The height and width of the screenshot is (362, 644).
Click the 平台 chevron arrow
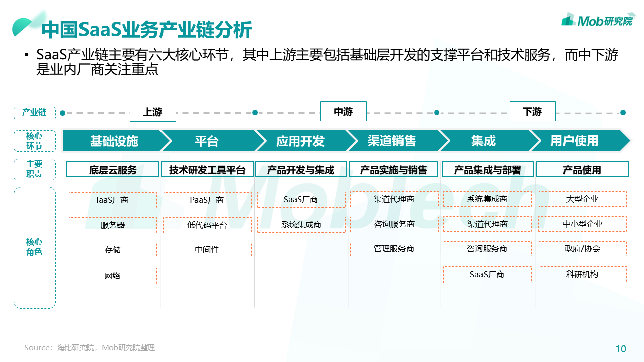(207, 141)
